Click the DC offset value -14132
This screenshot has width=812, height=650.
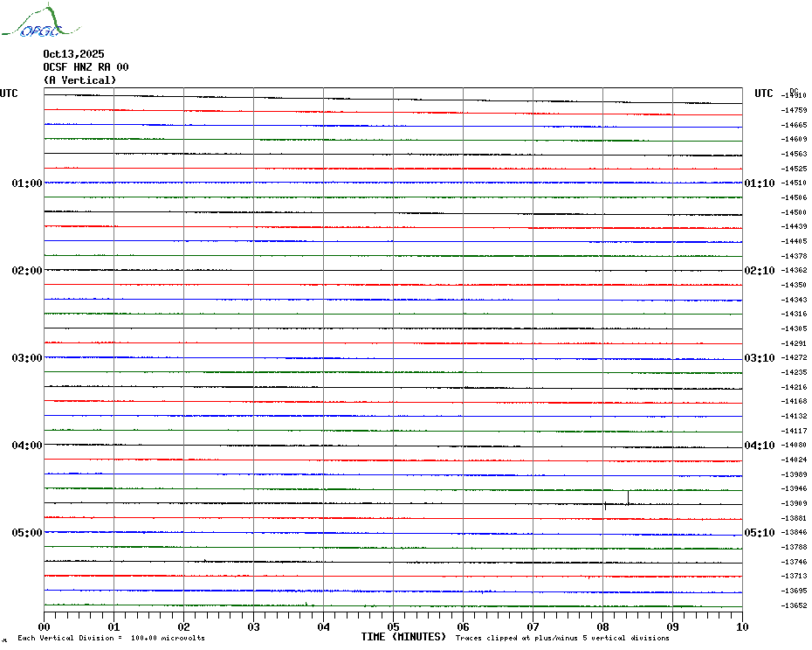point(794,416)
